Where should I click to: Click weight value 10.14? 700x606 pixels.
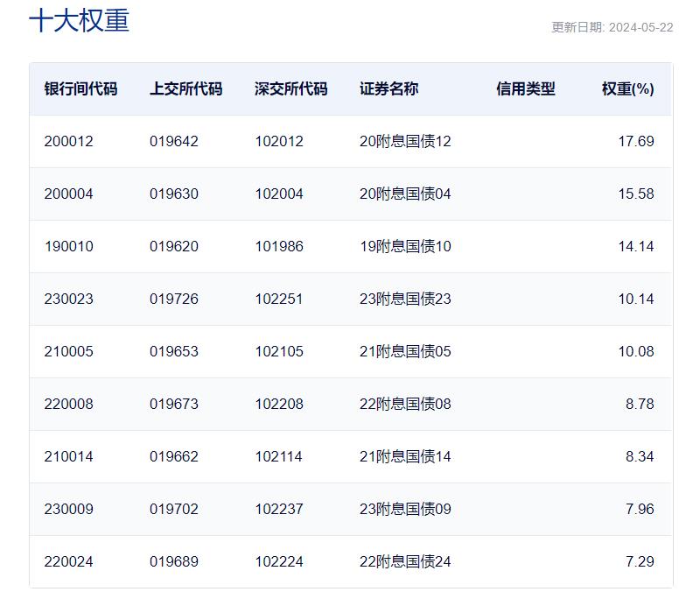[636, 299]
